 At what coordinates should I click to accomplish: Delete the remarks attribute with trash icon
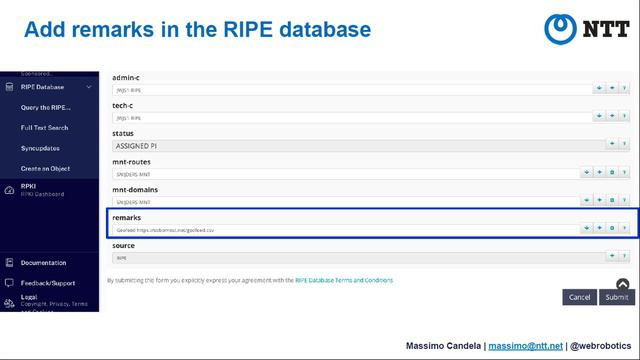(612, 228)
